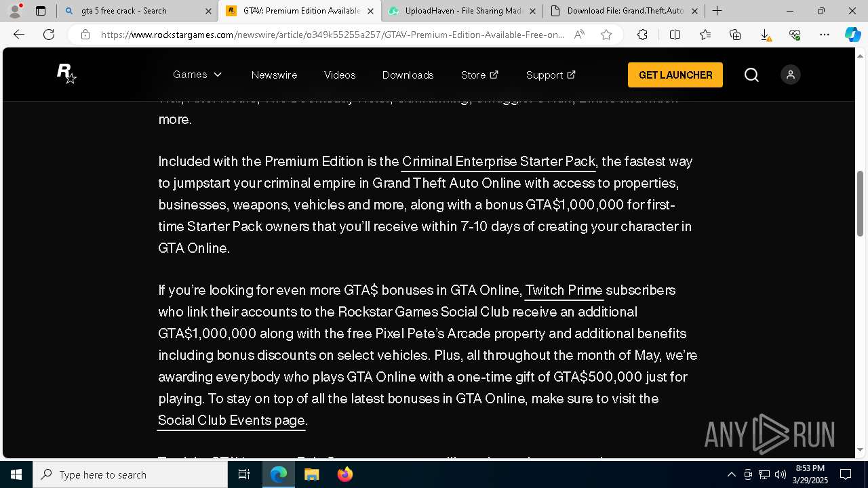868x488 pixels.
Task: Follow the Criminal Enterprise Starter Pack link
Action: (498, 161)
